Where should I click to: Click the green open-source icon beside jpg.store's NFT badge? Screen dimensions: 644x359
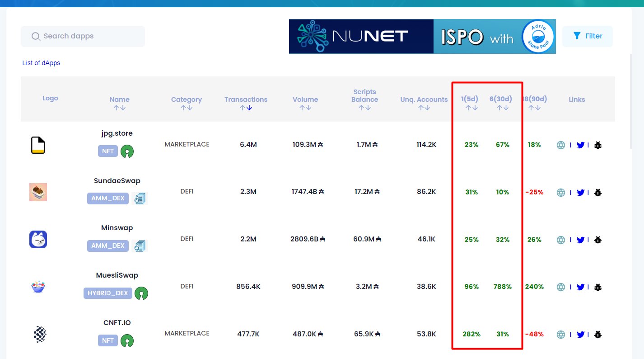127,151
